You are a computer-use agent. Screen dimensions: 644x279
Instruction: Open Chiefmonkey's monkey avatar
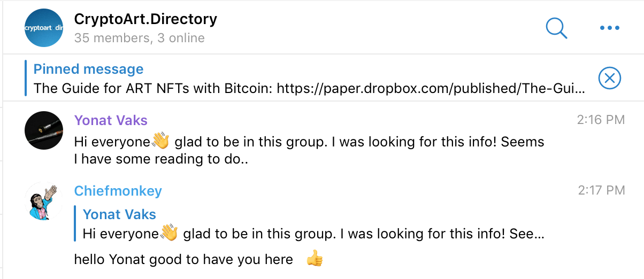tap(44, 201)
